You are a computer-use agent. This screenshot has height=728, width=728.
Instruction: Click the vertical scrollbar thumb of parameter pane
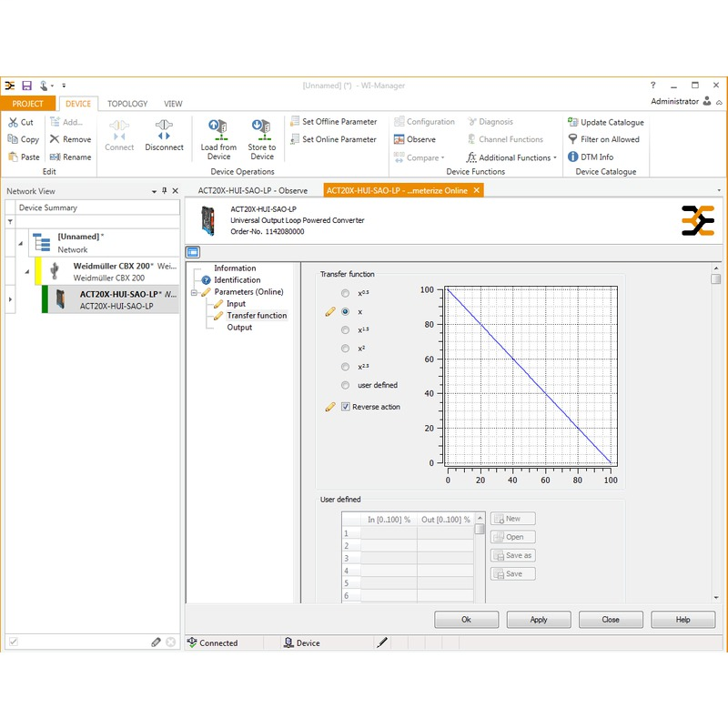click(715, 278)
